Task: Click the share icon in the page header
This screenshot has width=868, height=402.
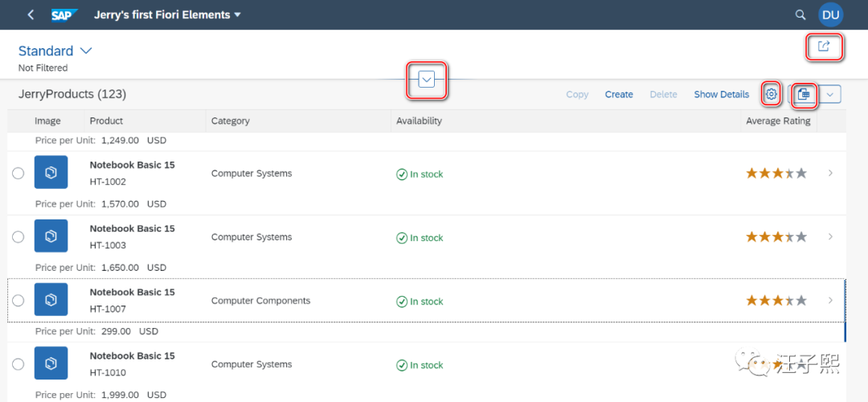Action: 824,47
